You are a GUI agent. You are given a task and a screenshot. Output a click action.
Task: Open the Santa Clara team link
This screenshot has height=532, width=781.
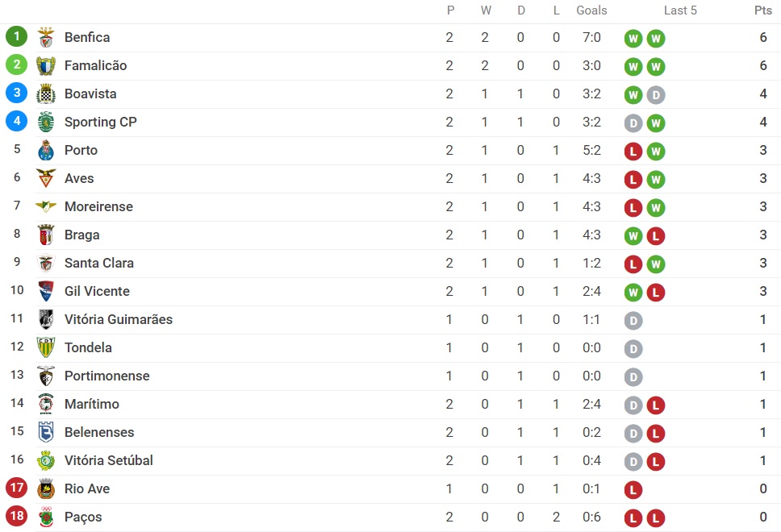(x=99, y=264)
